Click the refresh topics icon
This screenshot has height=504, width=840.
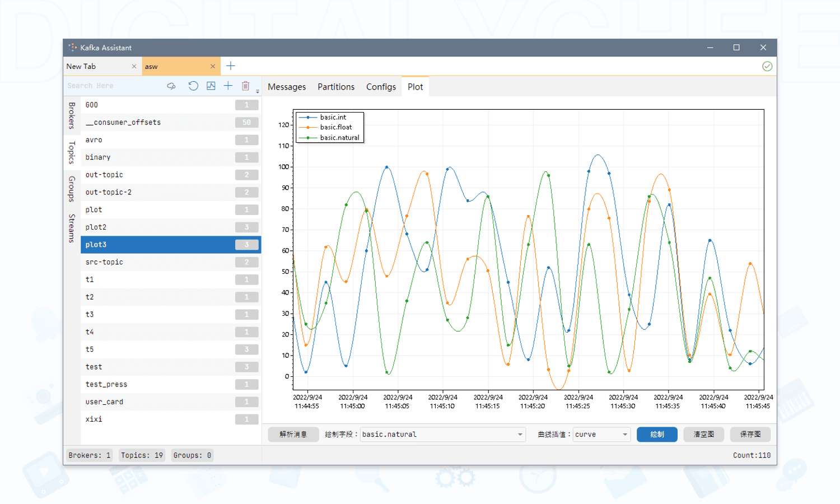tap(193, 86)
